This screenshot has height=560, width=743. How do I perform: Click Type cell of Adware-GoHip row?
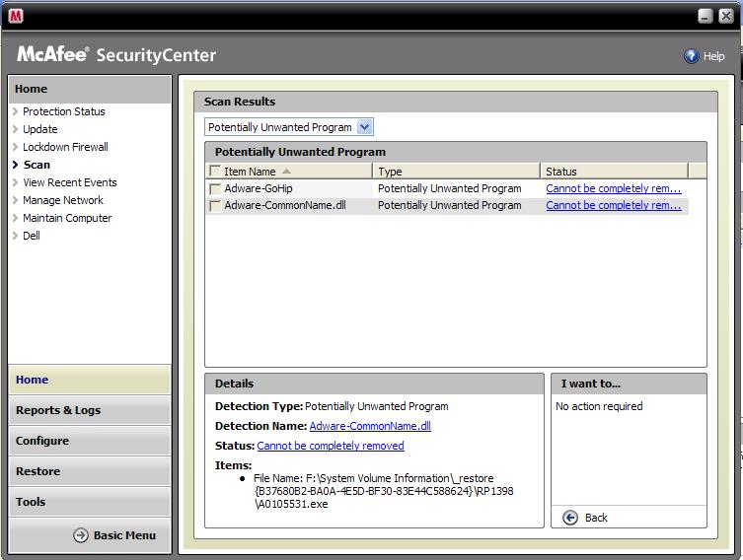click(x=449, y=188)
